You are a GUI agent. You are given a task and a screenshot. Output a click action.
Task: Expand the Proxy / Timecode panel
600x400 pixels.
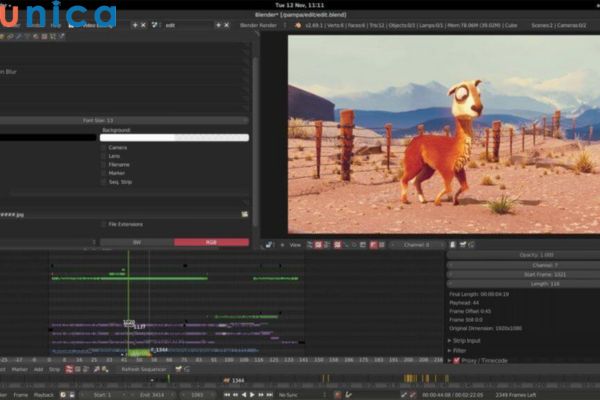(x=450, y=361)
